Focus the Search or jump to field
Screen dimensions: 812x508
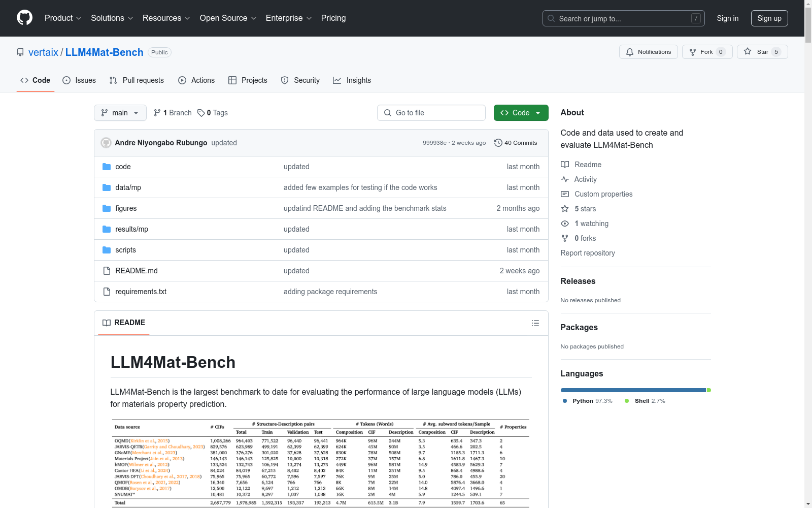tap(624, 18)
